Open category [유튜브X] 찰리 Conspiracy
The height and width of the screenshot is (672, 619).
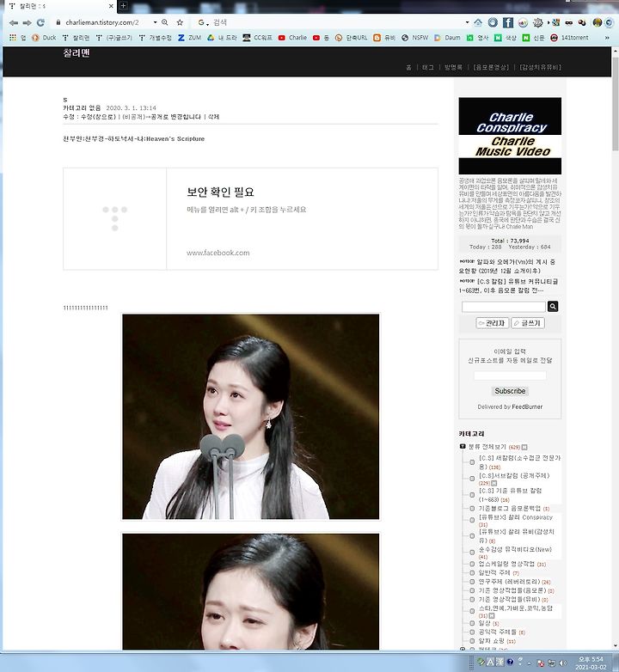tap(516, 521)
